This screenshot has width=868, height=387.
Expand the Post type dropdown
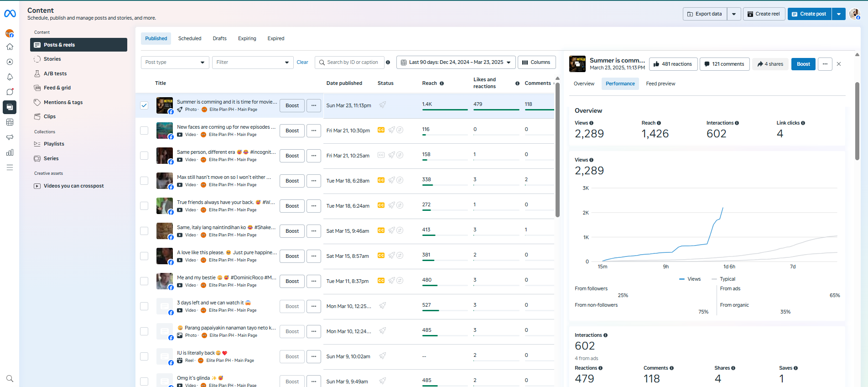click(x=175, y=63)
